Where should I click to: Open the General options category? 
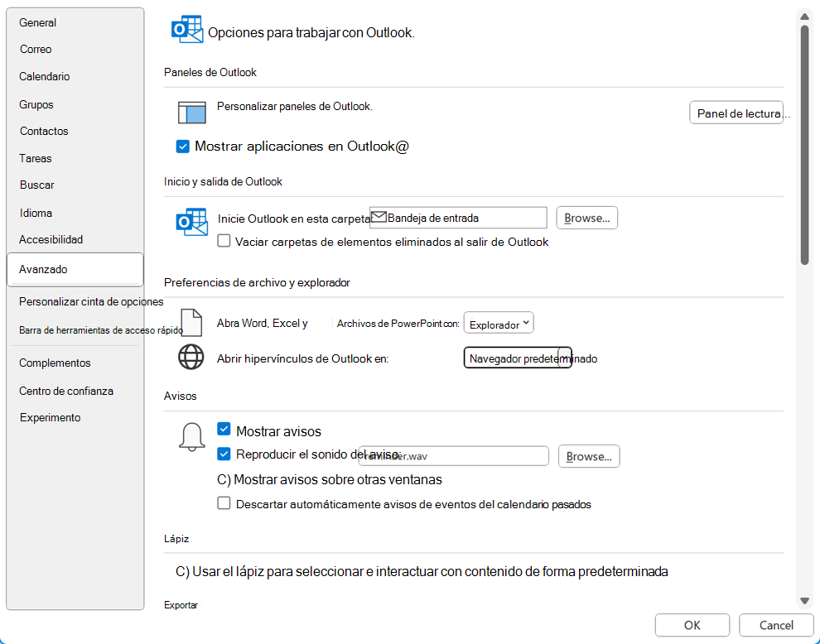pyautogui.click(x=37, y=22)
